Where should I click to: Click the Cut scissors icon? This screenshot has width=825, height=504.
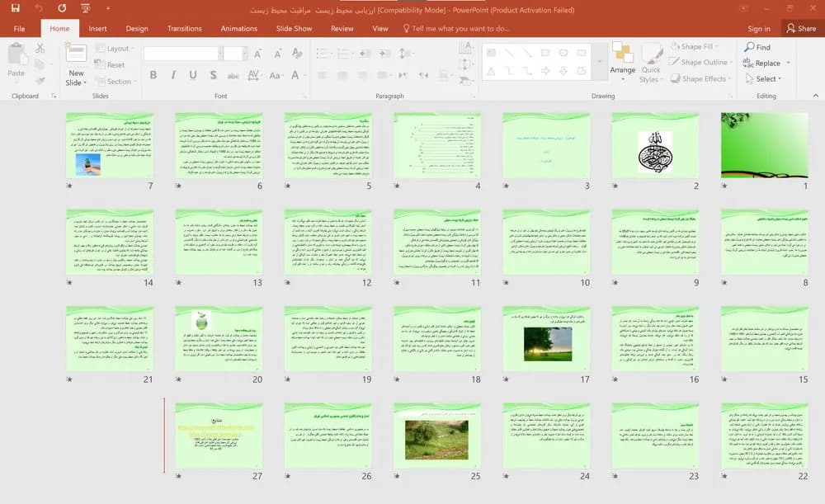pos(40,49)
